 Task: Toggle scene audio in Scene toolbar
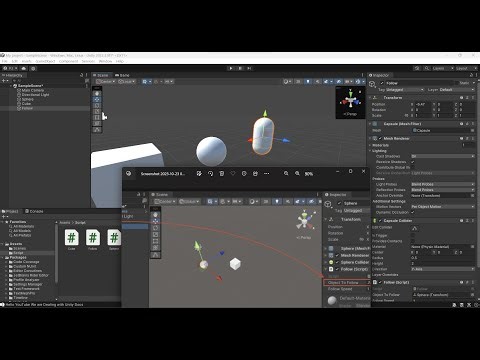[317, 81]
